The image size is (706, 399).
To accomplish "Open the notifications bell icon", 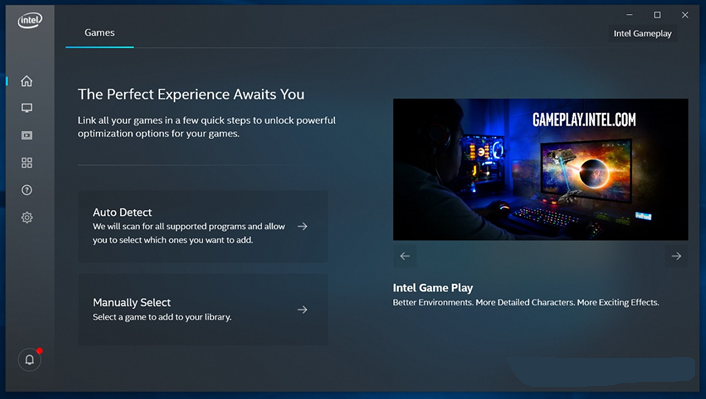I will click(29, 360).
